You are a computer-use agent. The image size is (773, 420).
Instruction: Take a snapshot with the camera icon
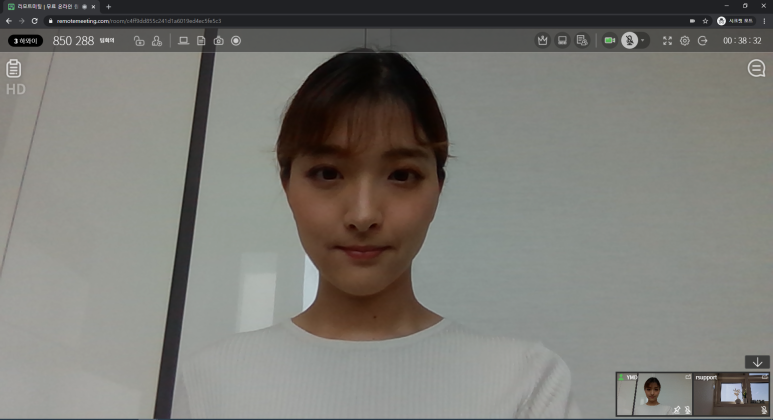click(218, 41)
